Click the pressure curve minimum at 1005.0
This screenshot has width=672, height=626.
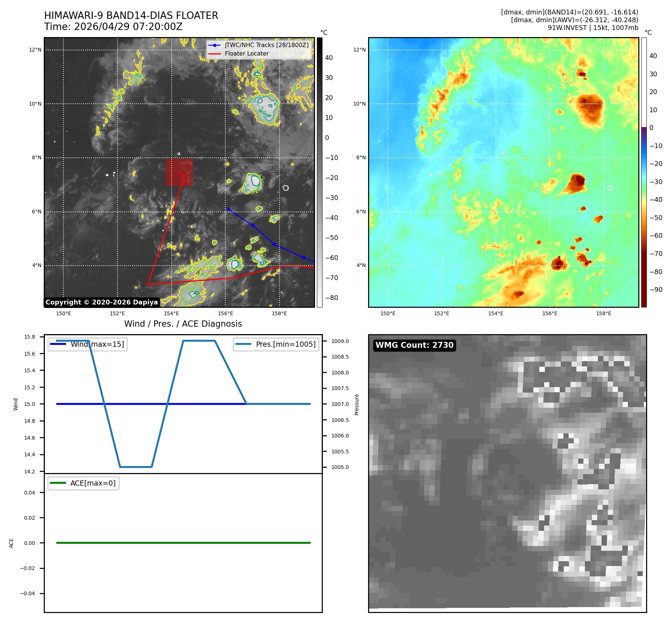tap(136, 467)
